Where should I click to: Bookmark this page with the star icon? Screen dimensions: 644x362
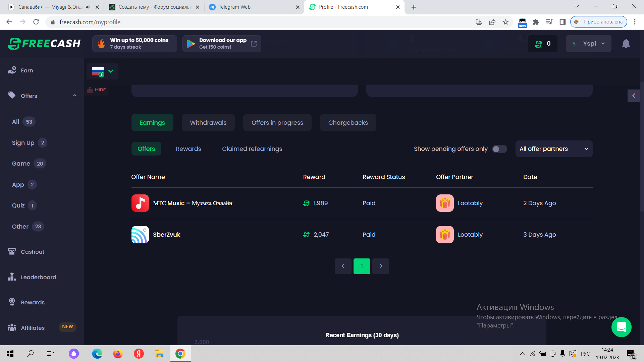(505, 22)
